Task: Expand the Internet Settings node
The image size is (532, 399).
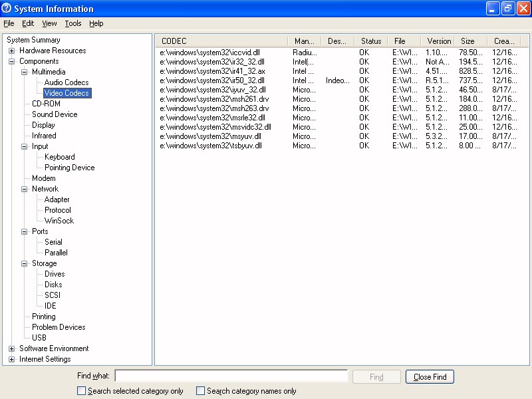Action: 11,359
